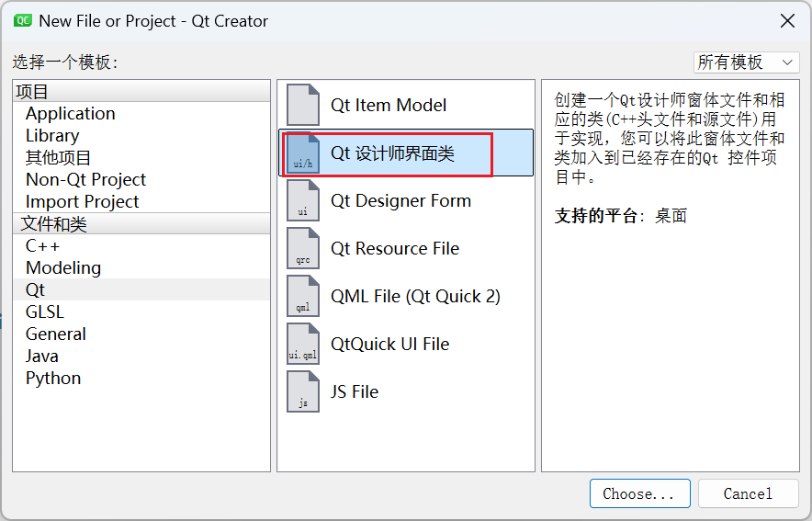Click the 项目 section header

[x=141, y=91]
